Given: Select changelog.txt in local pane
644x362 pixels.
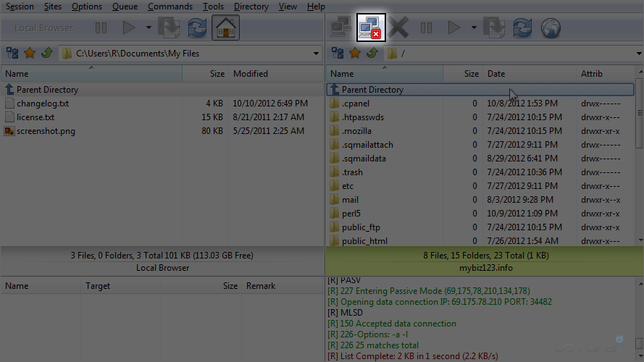Looking at the screenshot, I should click(43, 104).
